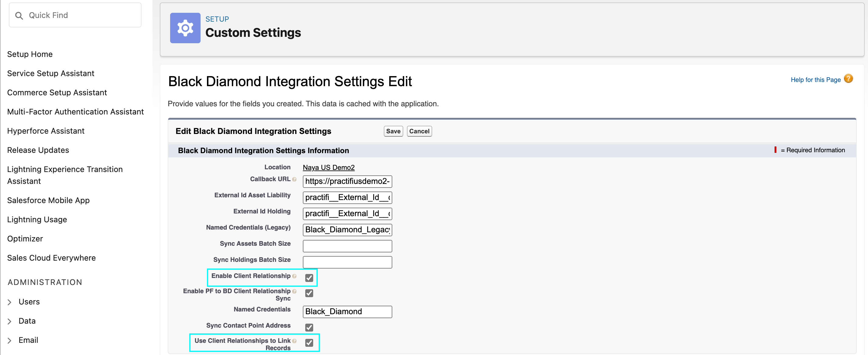The image size is (868, 355).
Task: Click the Email sidebar label
Action: click(28, 340)
